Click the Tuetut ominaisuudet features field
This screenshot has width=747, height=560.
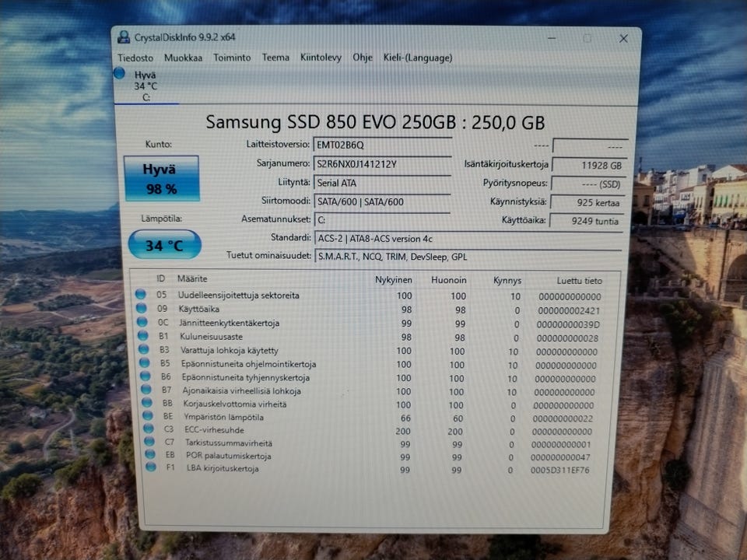pos(468,256)
